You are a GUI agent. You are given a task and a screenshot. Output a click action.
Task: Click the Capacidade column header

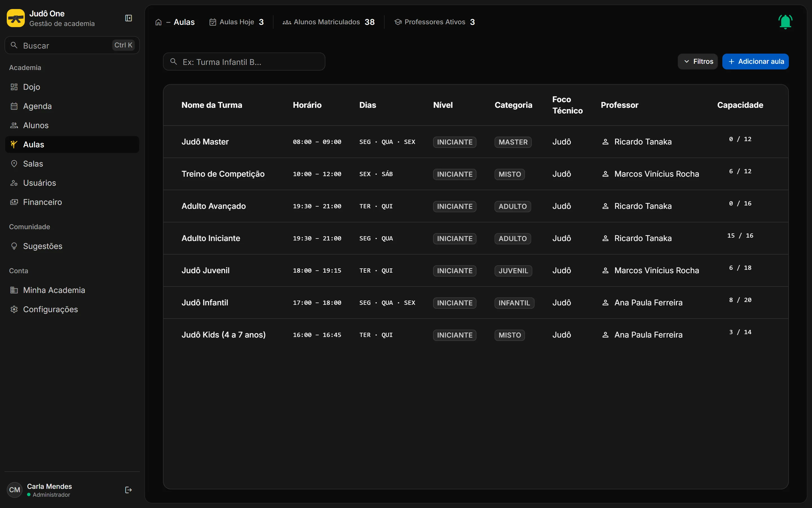(x=740, y=105)
